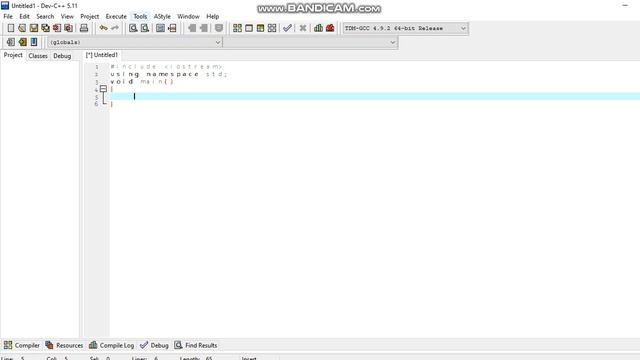The height and width of the screenshot is (360, 640).
Task: Open the Window menu
Action: tap(188, 16)
